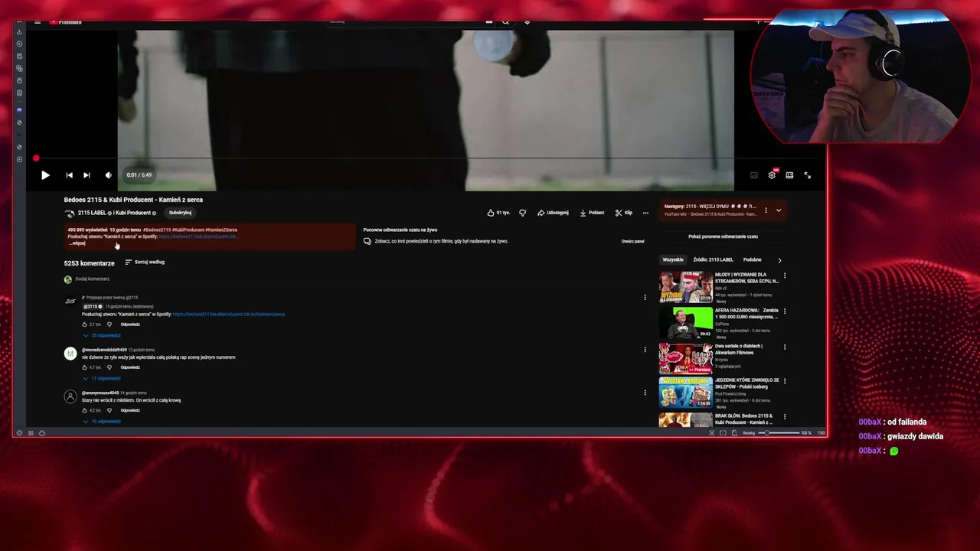This screenshot has height=551, width=980.
Task: Click the Subskrybuj button
Action: [x=180, y=213]
